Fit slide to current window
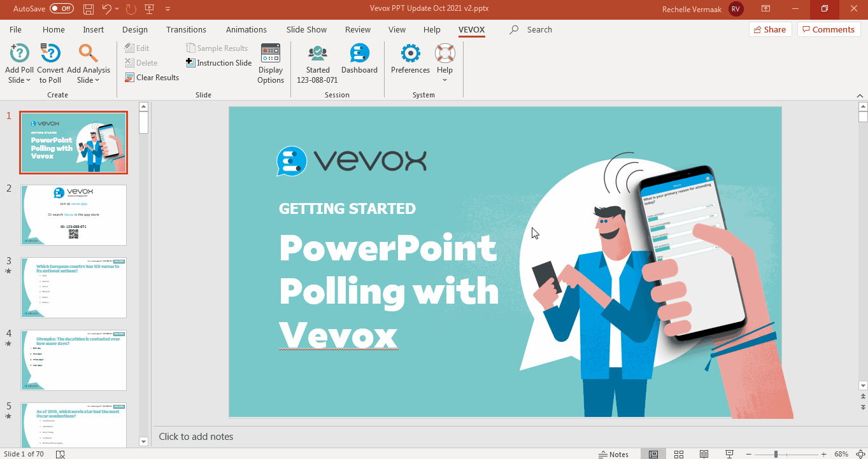Viewport: 868px width, 459px height. click(x=859, y=454)
